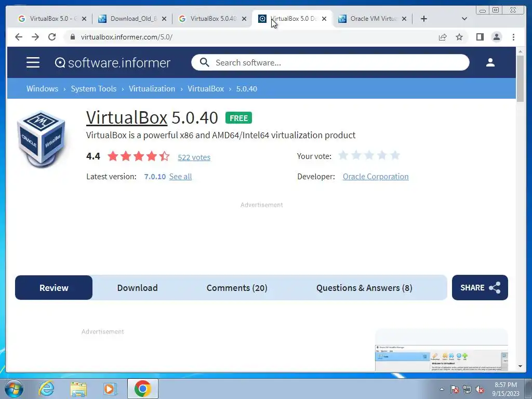Open the user account icon in site header

tap(490, 62)
